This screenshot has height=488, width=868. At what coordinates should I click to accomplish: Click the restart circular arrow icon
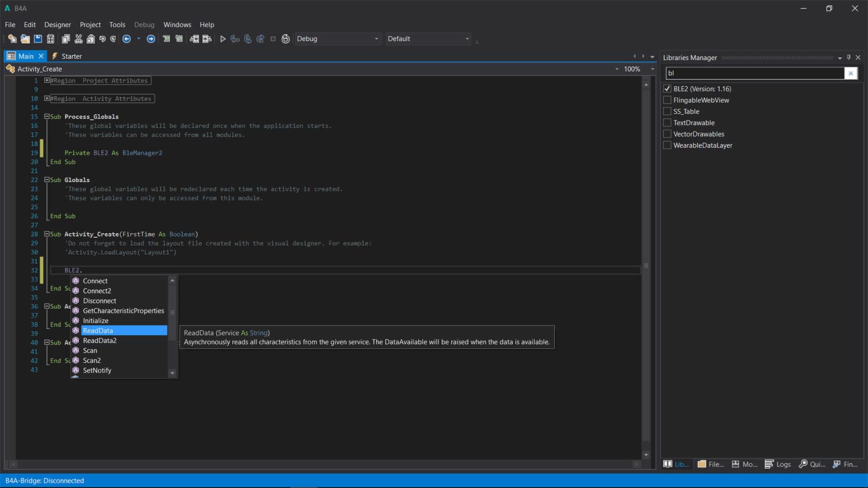point(286,39)
